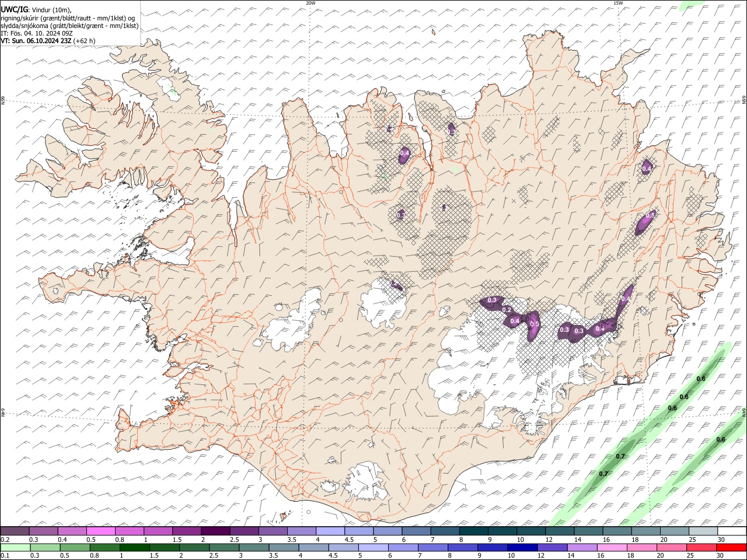Select the bright pink 0.5 swatch in top legend row
This screenshot has height=560, width=747.
(x=100, y=531)
